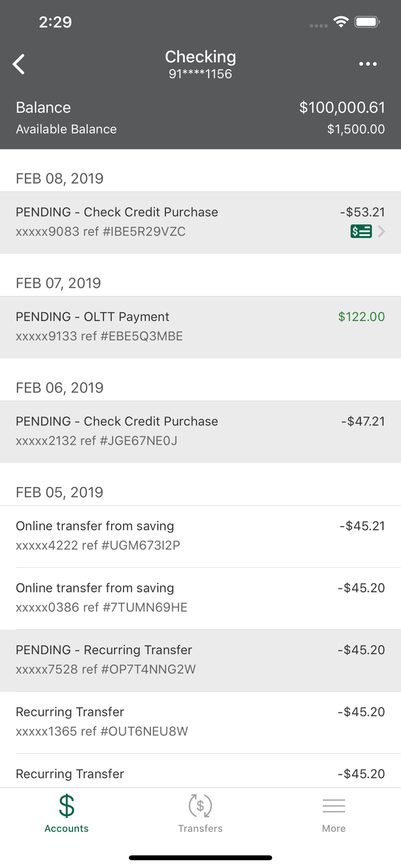Select Online transfer ref #UGM673I2P
401x868 pixels.
click(200, 536)
